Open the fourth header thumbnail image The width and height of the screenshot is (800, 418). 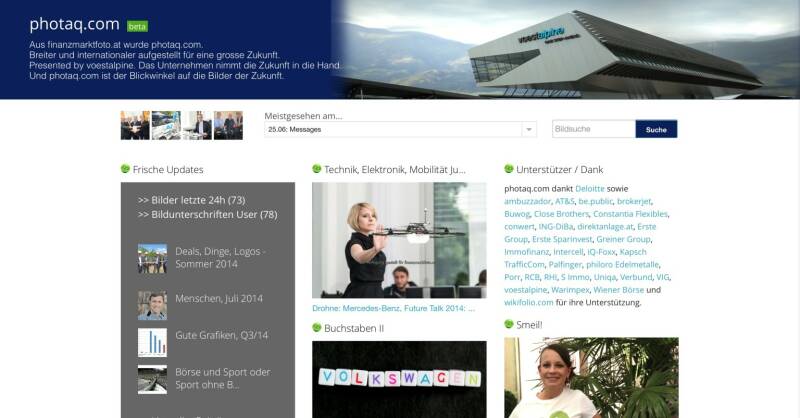(228, 125)
